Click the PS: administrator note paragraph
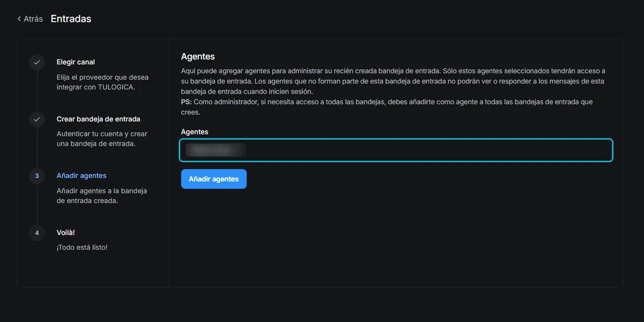The width and height of the screenshot is (644, 322). click(x=387, y=107)
